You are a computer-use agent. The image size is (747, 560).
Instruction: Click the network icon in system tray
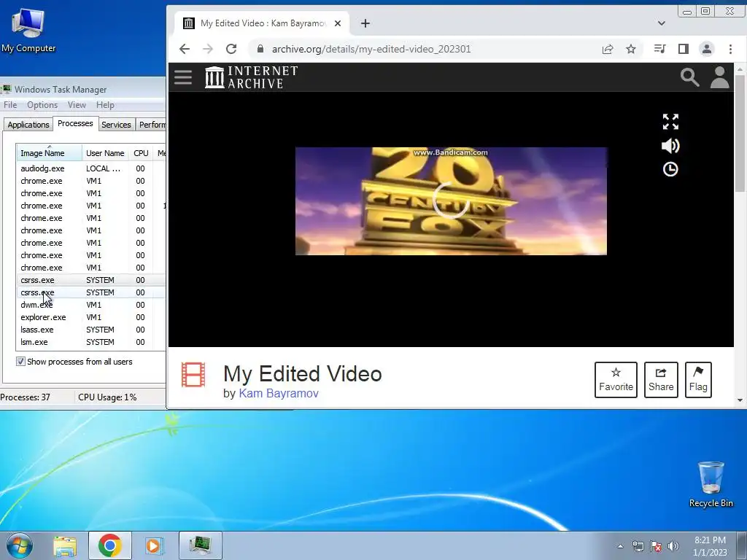click(x=638, y=546)
